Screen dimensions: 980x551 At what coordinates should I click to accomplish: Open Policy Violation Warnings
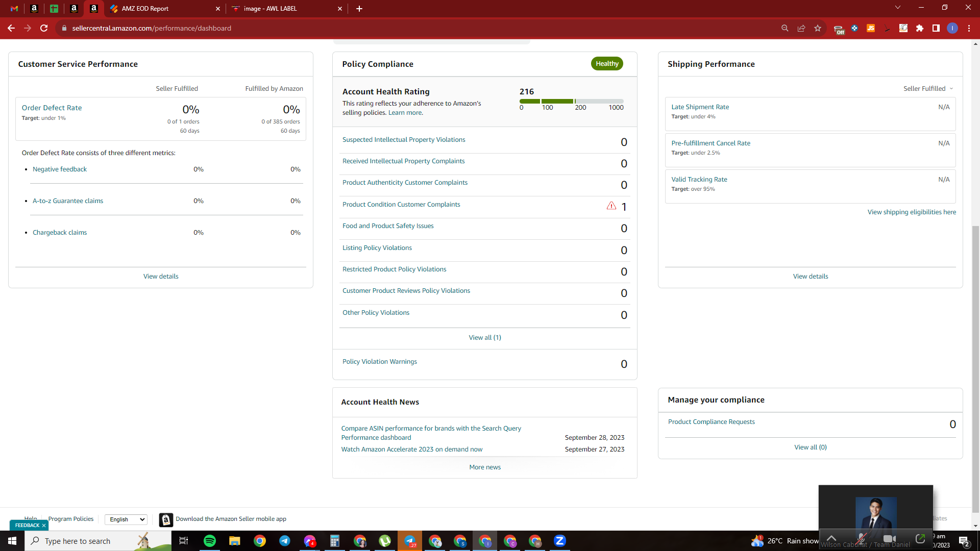(x=380, y=362)
